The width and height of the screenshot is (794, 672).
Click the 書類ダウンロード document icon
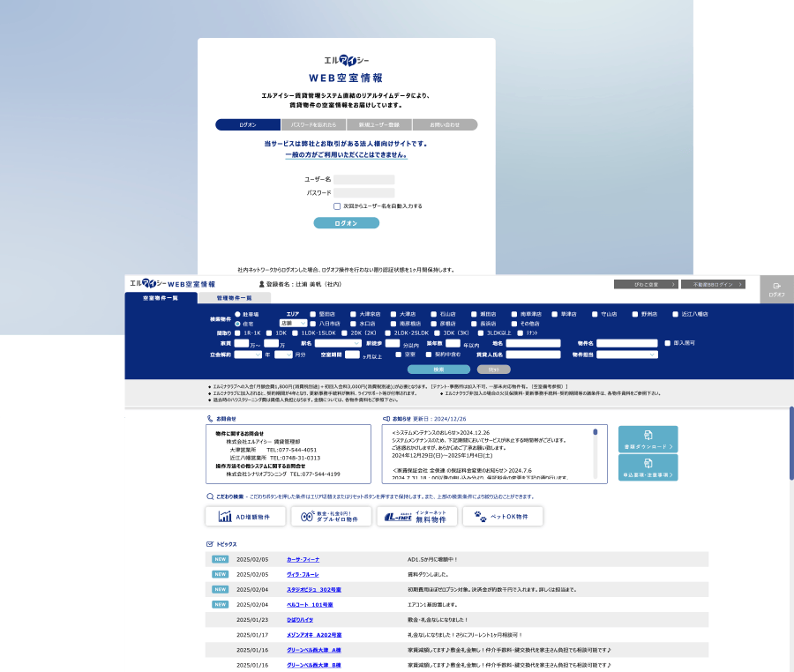click(648, 435)
